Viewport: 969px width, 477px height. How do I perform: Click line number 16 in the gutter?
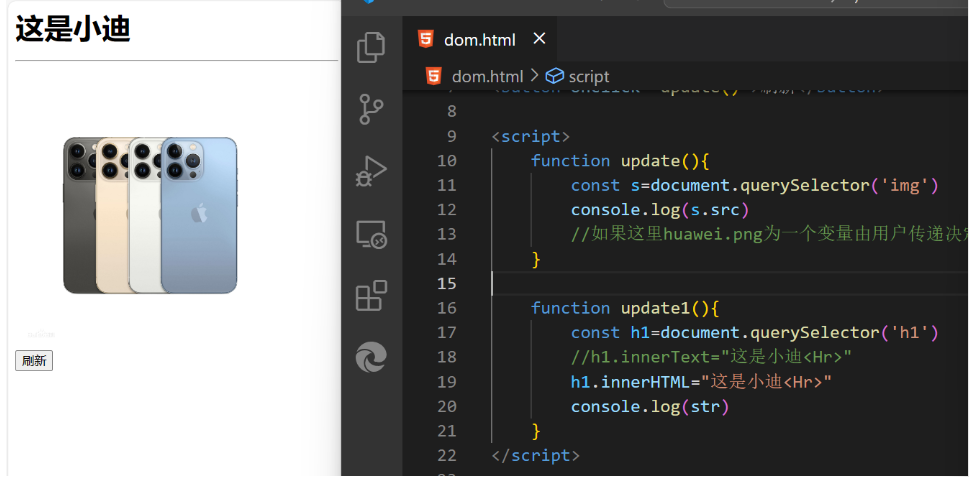(446, 308)
